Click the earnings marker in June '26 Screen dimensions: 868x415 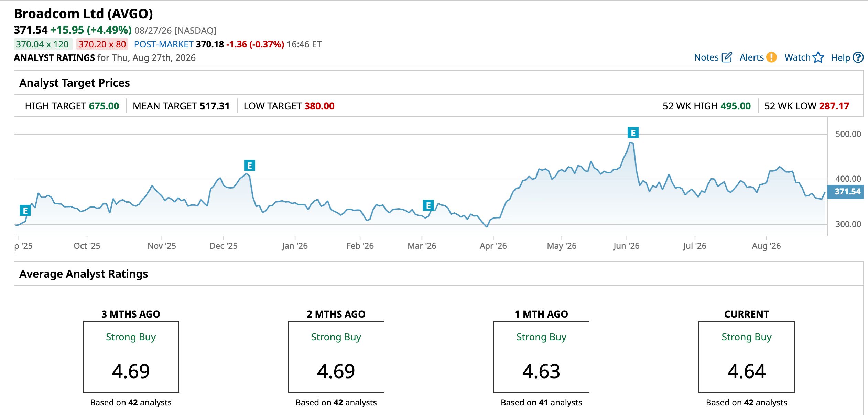[633, 132]
